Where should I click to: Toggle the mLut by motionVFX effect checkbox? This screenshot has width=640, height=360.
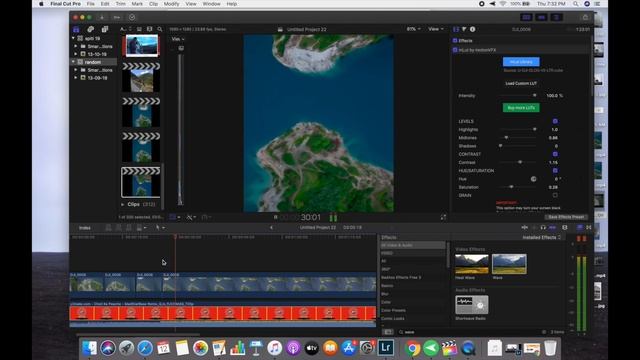click(x=455, y=50)
